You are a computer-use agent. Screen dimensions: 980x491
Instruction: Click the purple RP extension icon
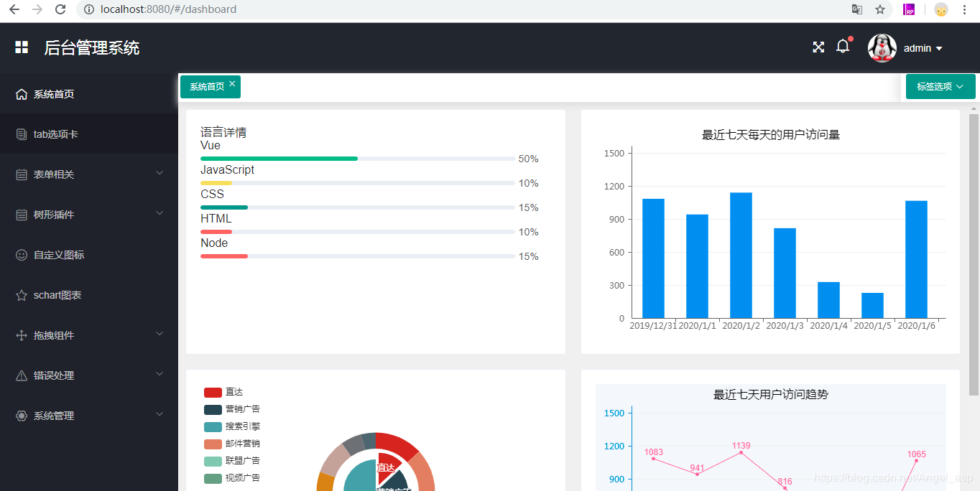[x=910, y=9]
